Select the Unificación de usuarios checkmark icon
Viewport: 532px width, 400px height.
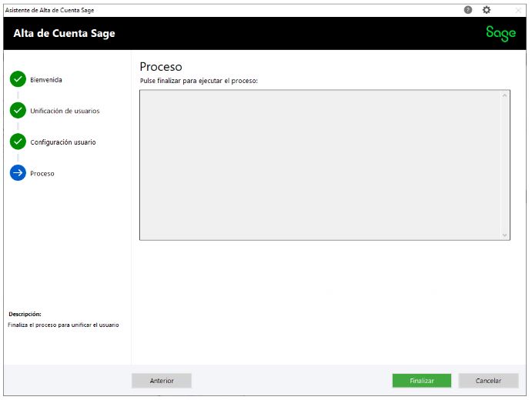[18, 111]
